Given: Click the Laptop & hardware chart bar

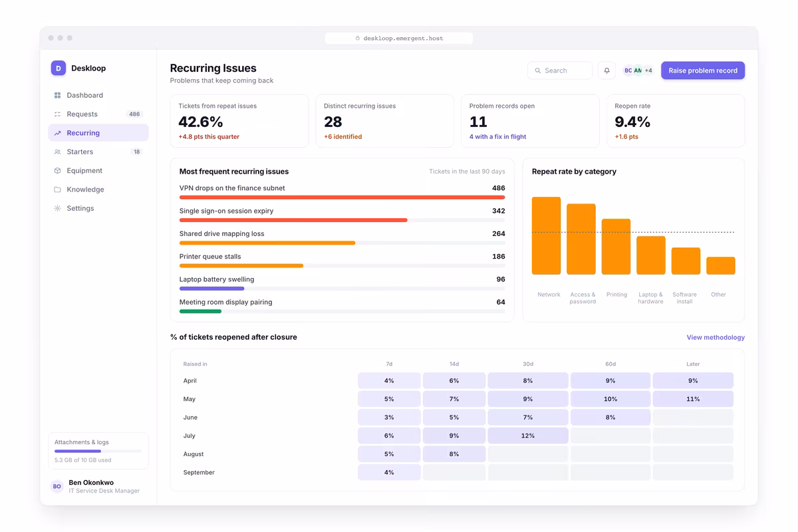Looking at the screenshot, I should click(651, 255).
